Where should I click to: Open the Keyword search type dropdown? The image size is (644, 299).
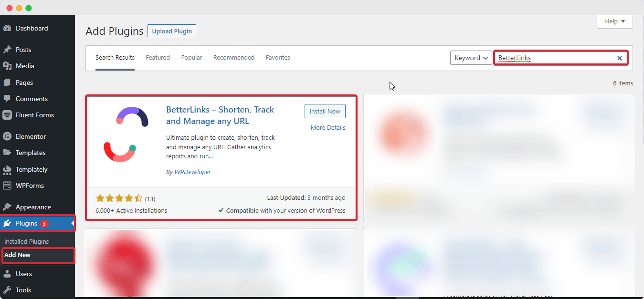pos(471,58)
